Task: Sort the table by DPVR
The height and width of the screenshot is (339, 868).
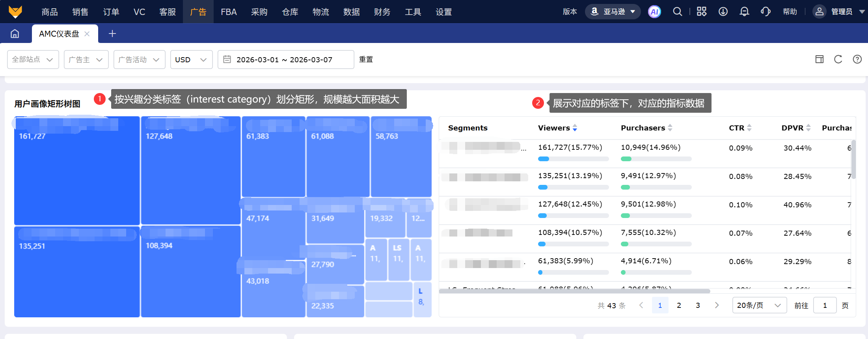Action: click(808, 128)
